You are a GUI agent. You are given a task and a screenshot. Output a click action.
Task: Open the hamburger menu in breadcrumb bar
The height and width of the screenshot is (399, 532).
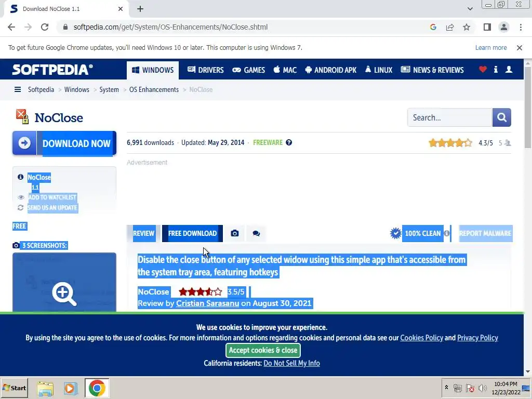[18, 89]
